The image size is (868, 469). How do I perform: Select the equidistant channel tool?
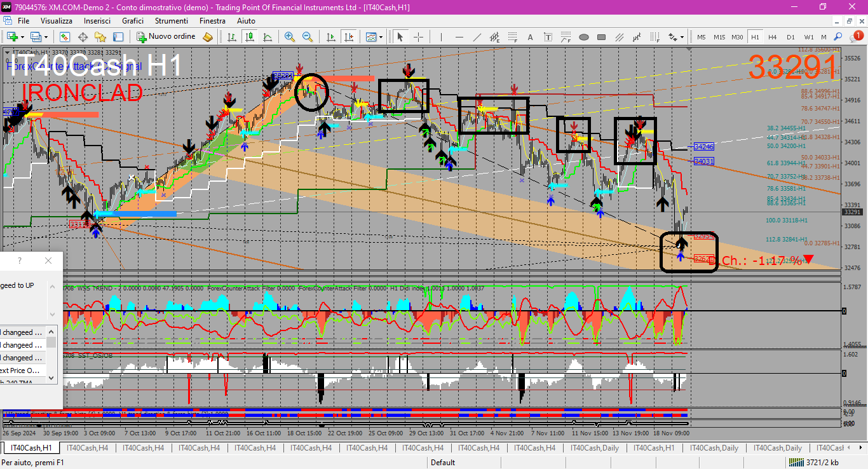click(494, 37)
